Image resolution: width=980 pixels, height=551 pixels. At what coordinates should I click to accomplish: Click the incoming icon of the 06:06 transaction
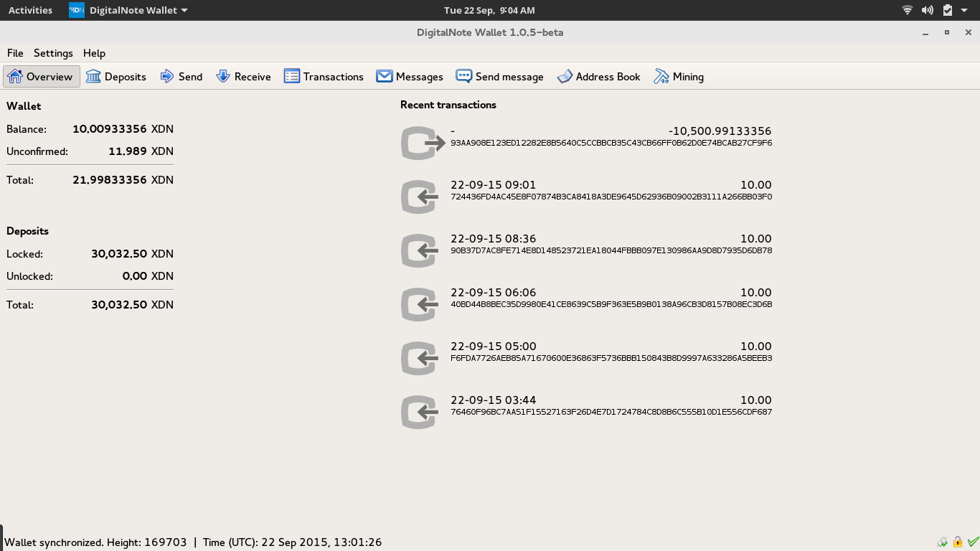[420, 304]
